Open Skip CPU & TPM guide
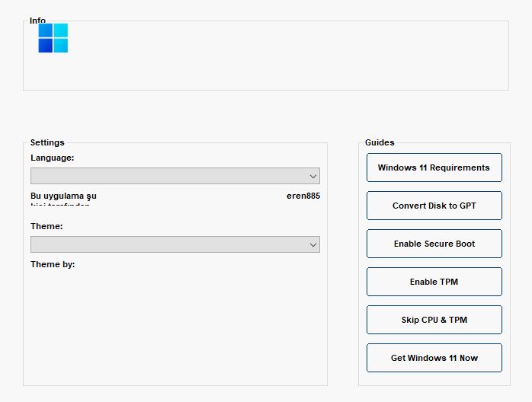This screenshot has height=402, width=532. point(434,320)
